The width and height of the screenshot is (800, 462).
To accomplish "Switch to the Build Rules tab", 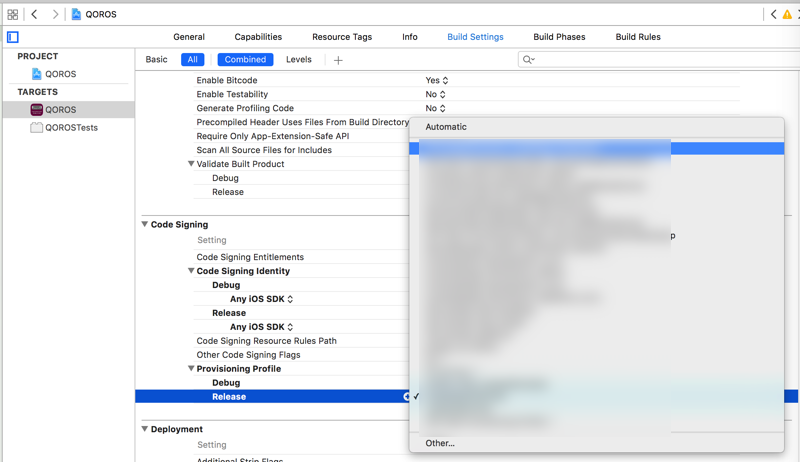I will [x=638, y=37].
